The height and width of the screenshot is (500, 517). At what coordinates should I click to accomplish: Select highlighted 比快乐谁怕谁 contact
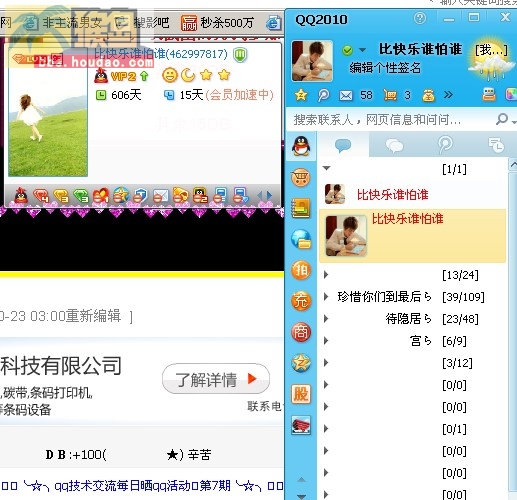pos(413,236)
